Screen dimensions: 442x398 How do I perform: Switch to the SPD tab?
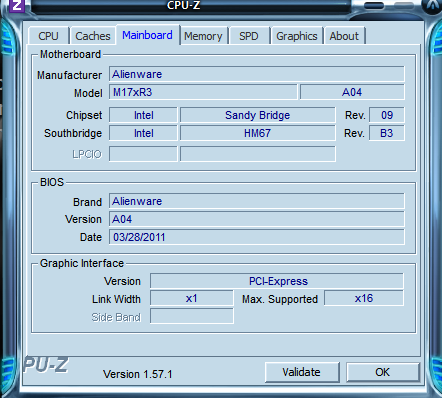coord(249,36)
